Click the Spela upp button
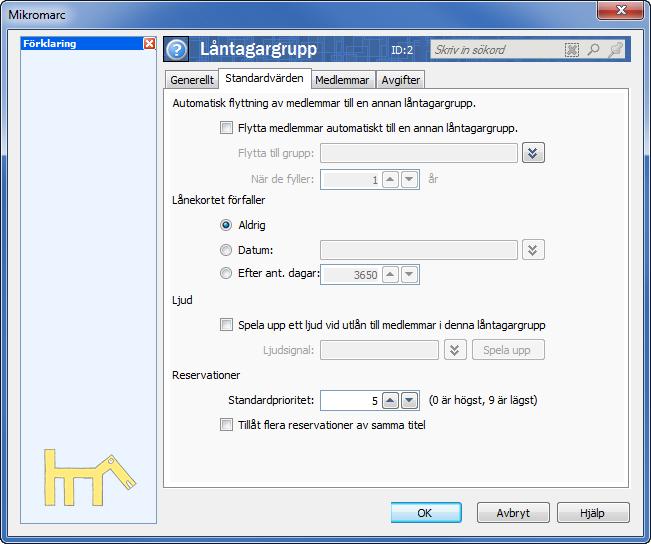This screenshot has width=651, height=544. pyautogui.click(x=508, y=350)
